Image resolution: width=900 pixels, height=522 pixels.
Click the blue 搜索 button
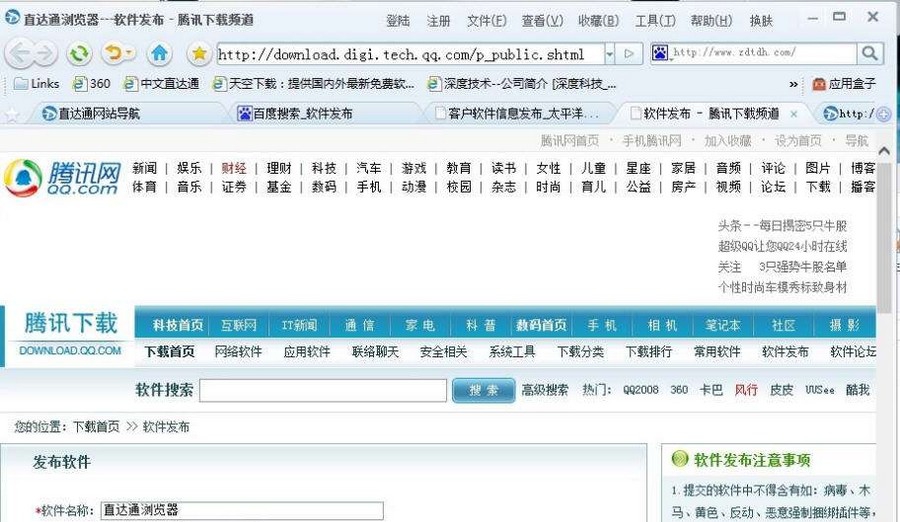click(x=483, y=390)
